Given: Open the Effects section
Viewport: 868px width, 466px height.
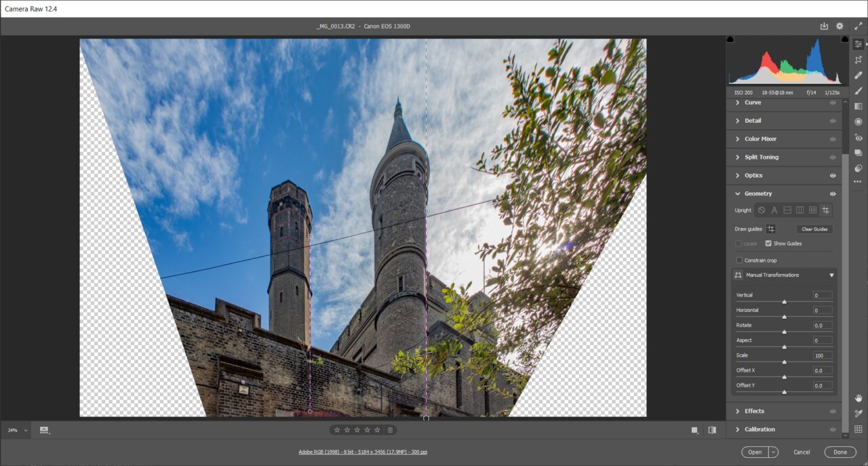Looking at the screenshot, I should click(753, 410).
